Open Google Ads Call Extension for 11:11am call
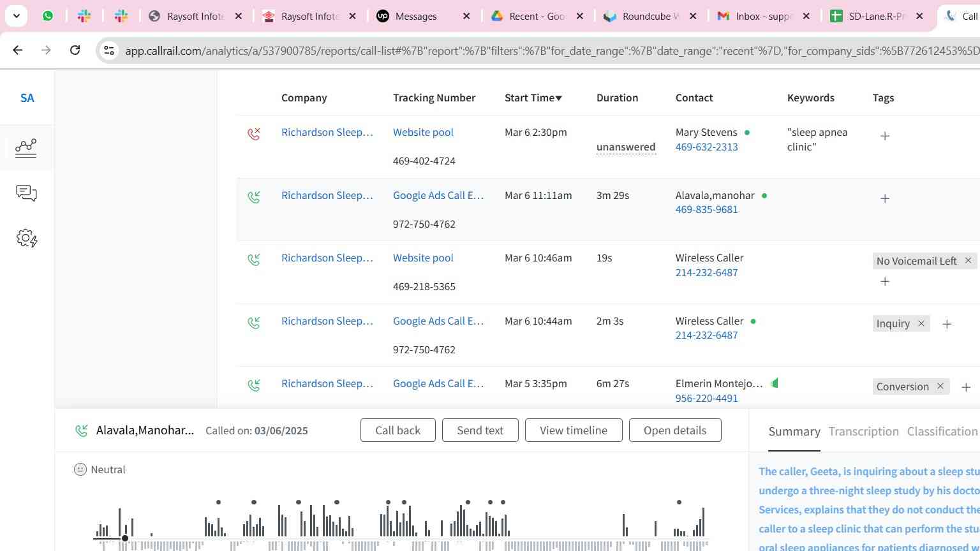The image size is (980, 551). pyautogui.click(x=438, y=195)
